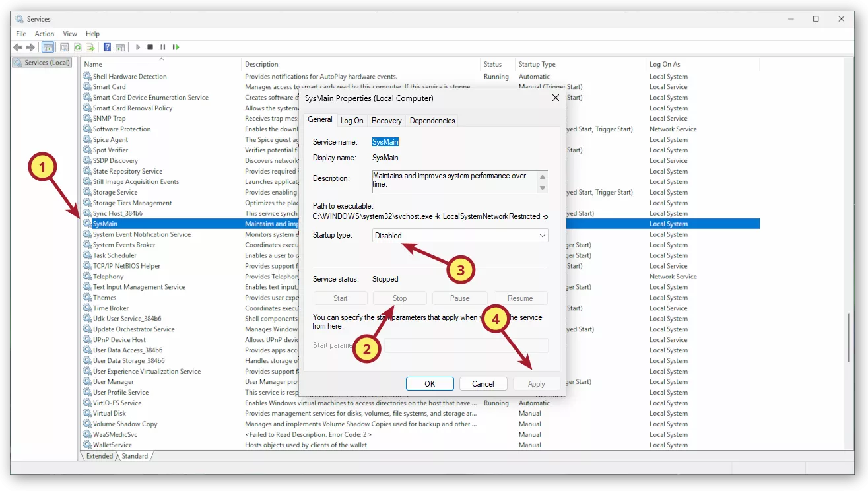Open the Startup type dropdown
Screen dimensions: 868x491
(543, 235)
